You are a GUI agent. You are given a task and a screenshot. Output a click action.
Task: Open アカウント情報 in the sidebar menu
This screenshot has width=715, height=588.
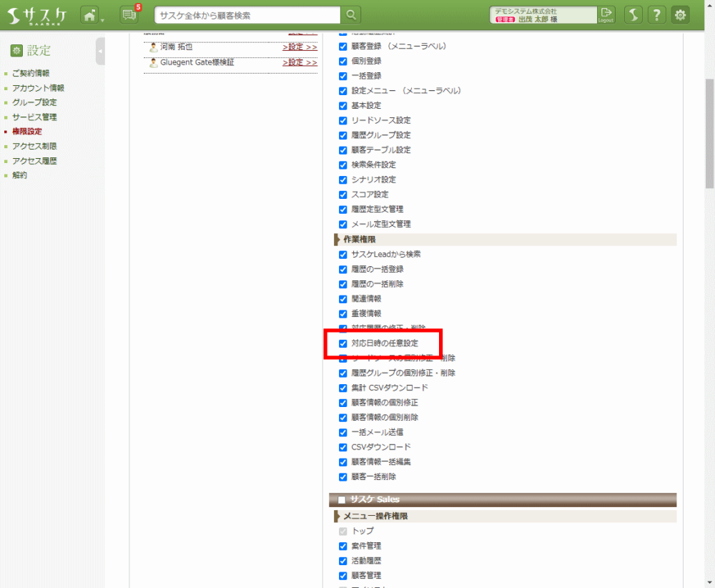pyautogui.click(x=38, y=88)
